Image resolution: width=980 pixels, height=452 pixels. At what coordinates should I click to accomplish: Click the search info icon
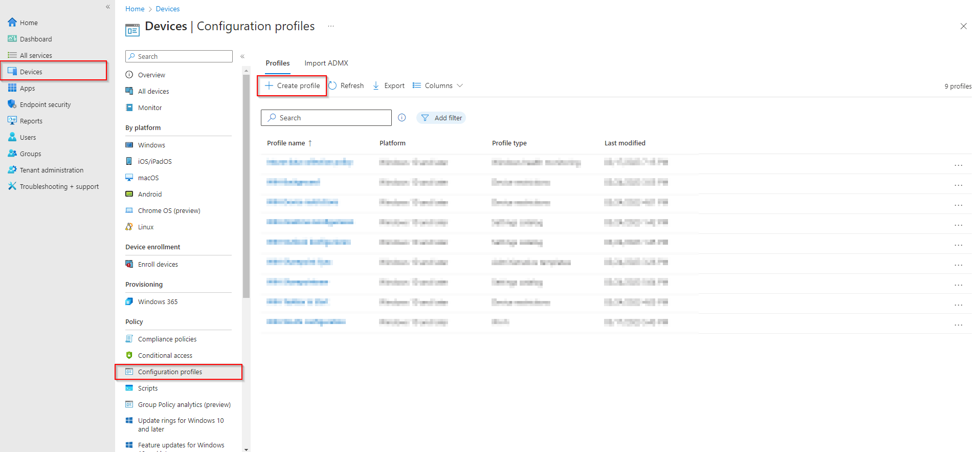(402, 118)
